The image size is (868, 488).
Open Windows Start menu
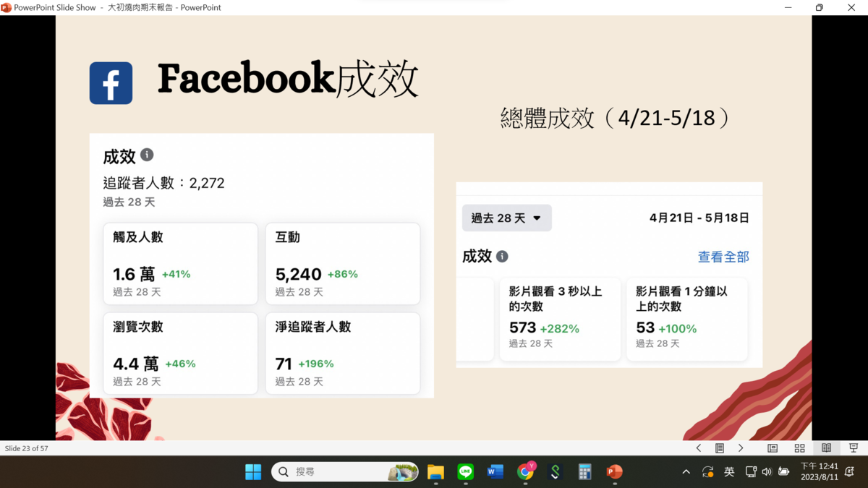click(x=253, y=472)
